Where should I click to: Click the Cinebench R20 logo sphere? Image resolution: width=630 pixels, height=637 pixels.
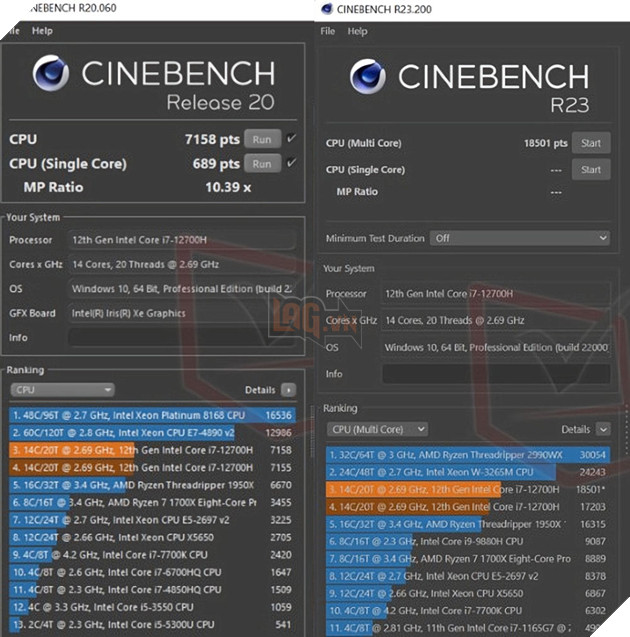50,73
